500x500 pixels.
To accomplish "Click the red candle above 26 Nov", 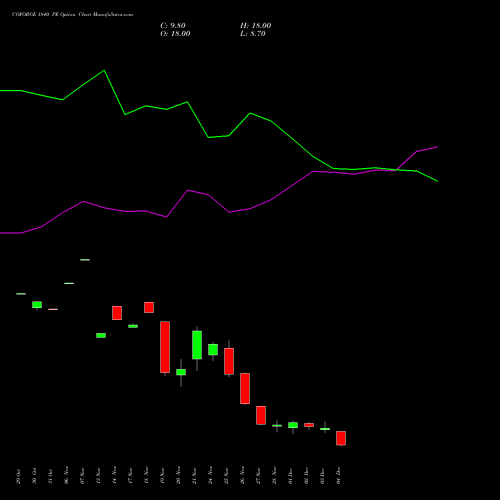I will point(245,388).
